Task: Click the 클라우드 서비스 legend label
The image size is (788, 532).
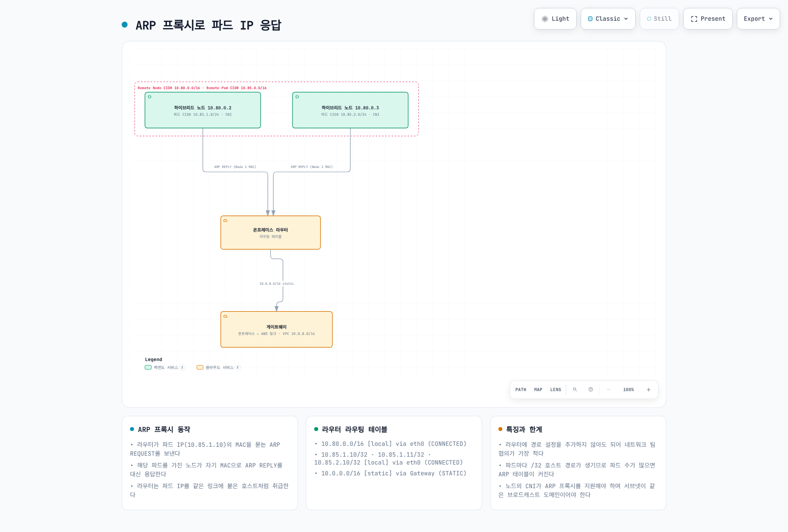Action: pos(220,367)
